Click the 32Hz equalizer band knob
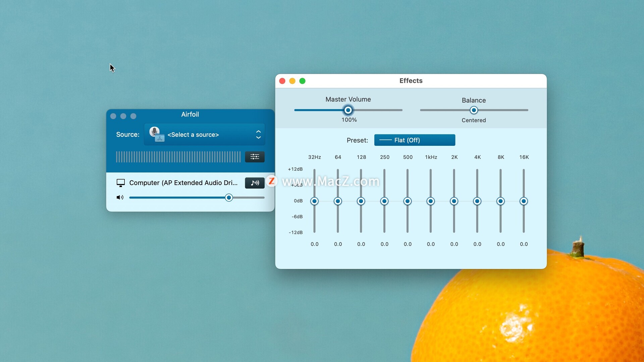The width and height of the screenshot is (644, 362). [314, 201]
